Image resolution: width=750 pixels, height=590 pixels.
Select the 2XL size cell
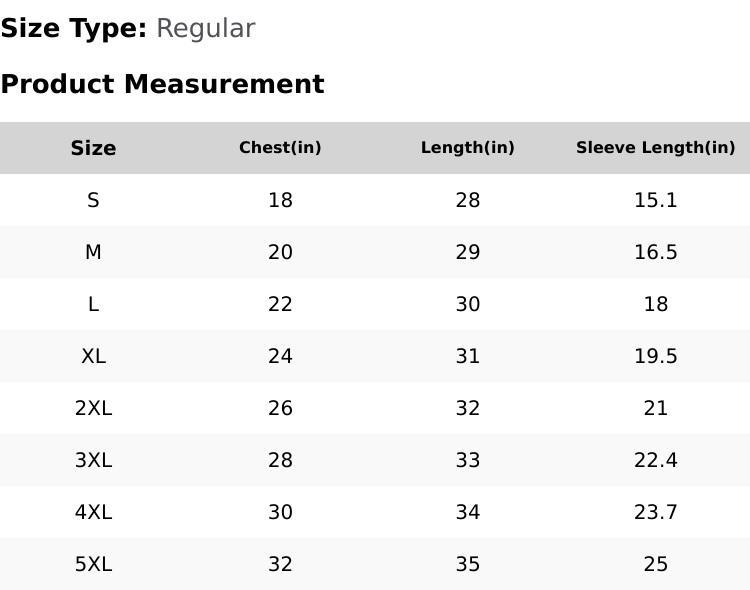click(93, 408)
